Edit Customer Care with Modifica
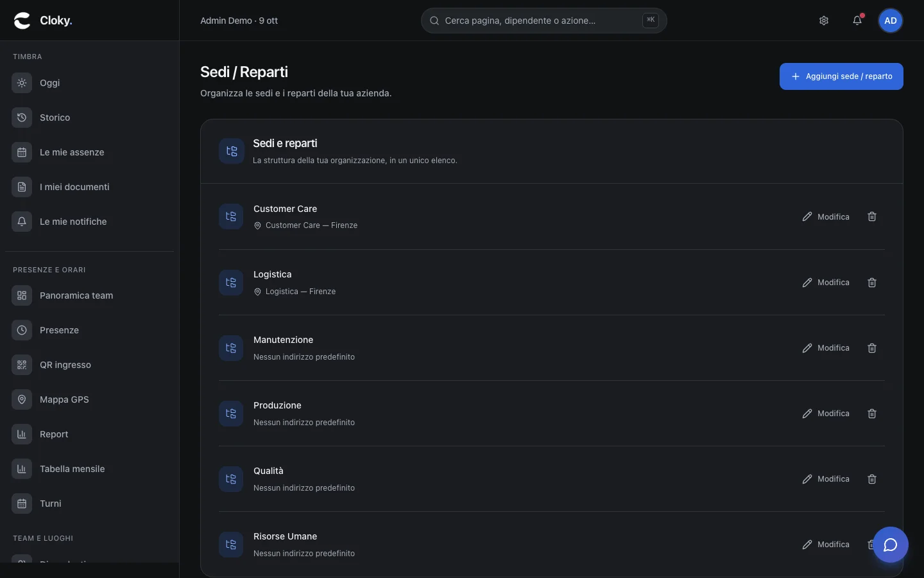The width and height of the screenshot is (924, 578). click(826, 216)
